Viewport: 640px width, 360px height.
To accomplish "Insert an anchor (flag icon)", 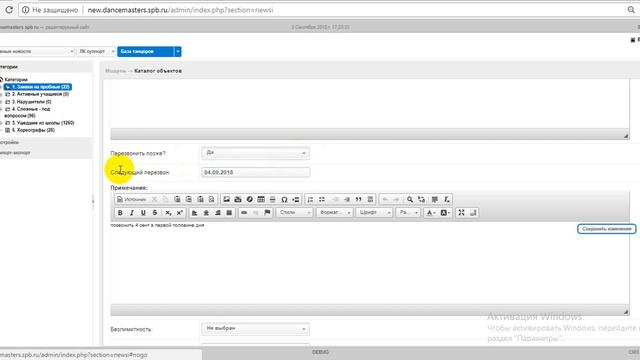I will [267, 213].
